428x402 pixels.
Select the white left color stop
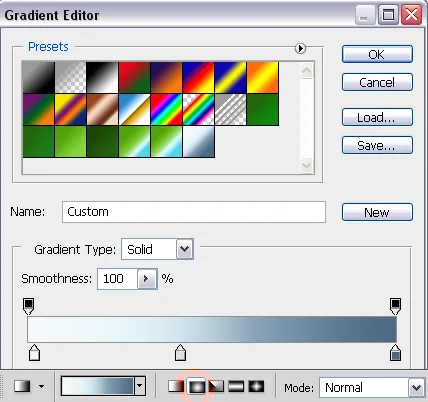[x=34, y=353]
